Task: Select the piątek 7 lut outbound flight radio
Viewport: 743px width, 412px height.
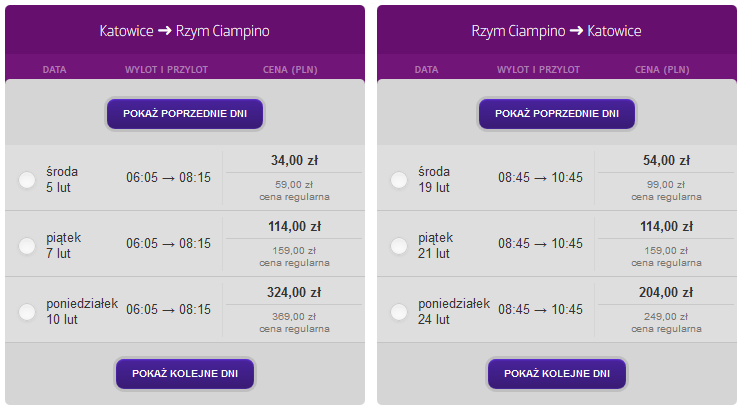Action: (27, 246)
